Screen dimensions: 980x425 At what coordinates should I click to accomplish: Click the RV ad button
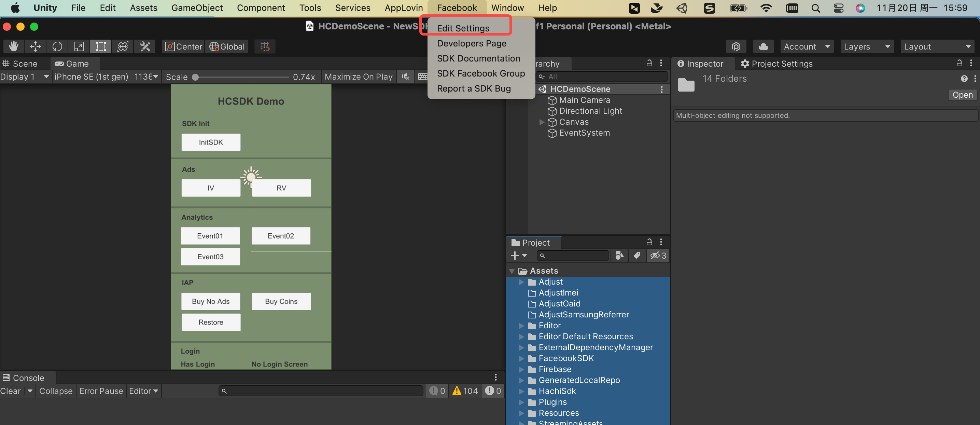click(x=281, y=188)
